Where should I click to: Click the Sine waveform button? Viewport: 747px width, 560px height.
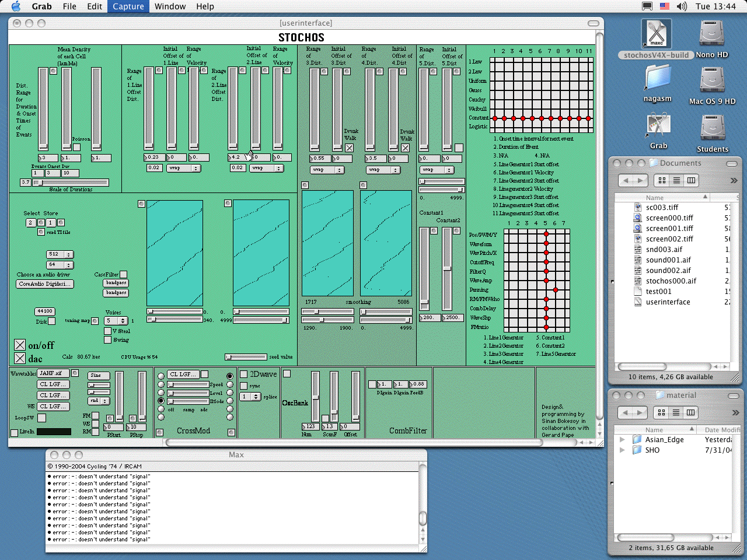coord(99,375)
